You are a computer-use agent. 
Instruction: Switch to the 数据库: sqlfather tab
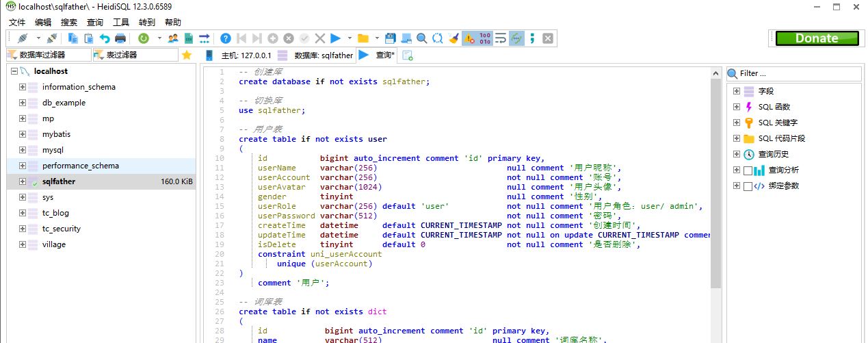[315, 55]
